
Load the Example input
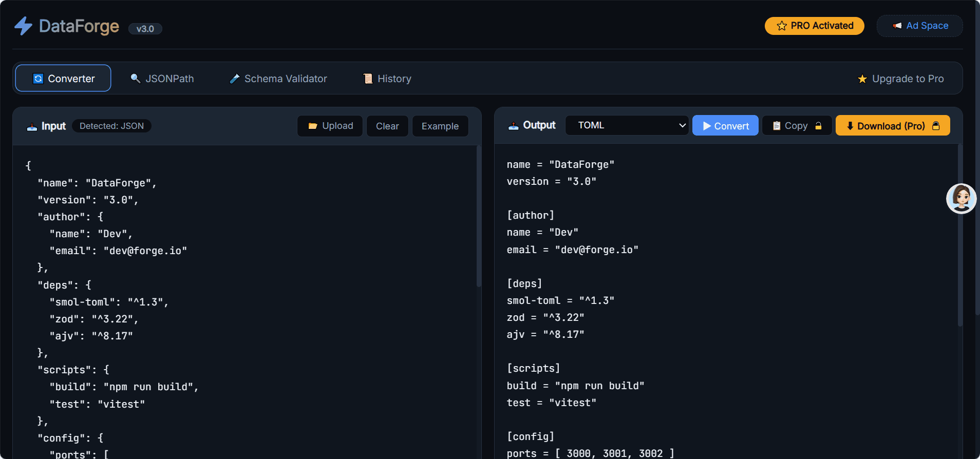click(440, 126)
